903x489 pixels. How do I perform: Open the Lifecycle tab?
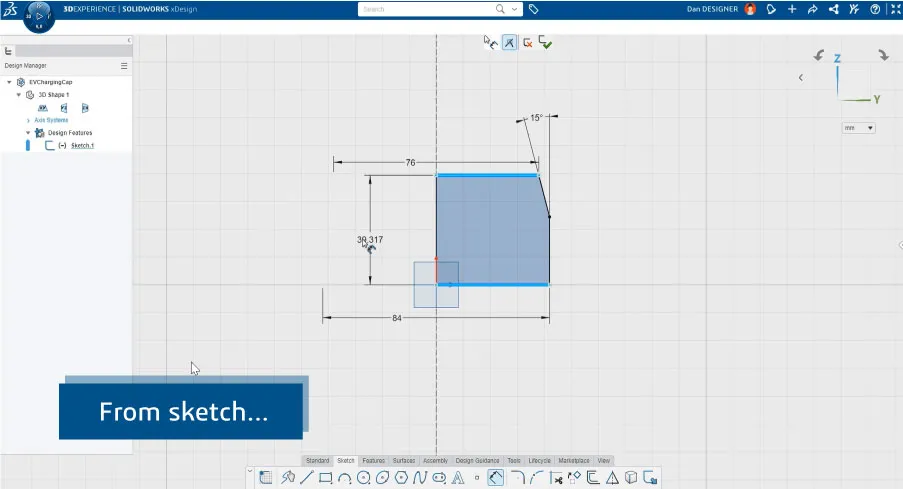point(540,460)
